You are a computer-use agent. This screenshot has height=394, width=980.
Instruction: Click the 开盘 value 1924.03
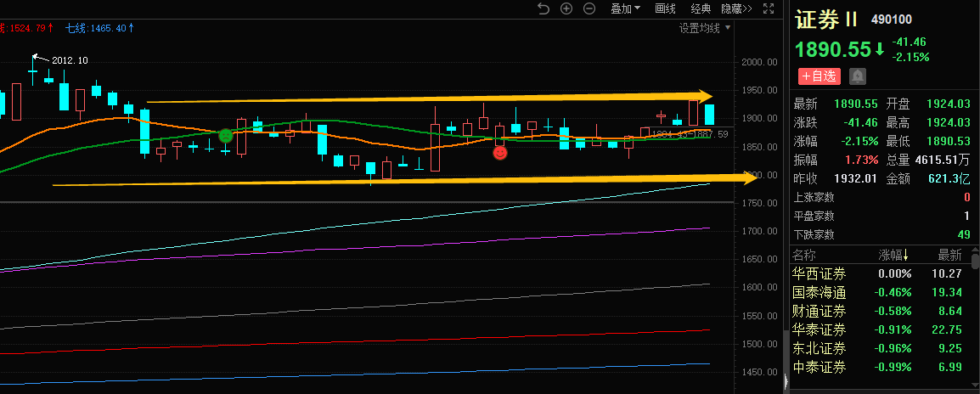[949, 104]
